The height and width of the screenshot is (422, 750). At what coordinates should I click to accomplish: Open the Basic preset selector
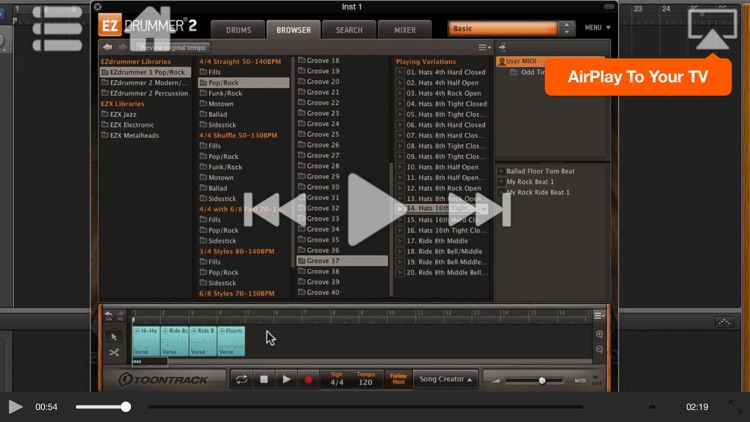click(503, 29)
